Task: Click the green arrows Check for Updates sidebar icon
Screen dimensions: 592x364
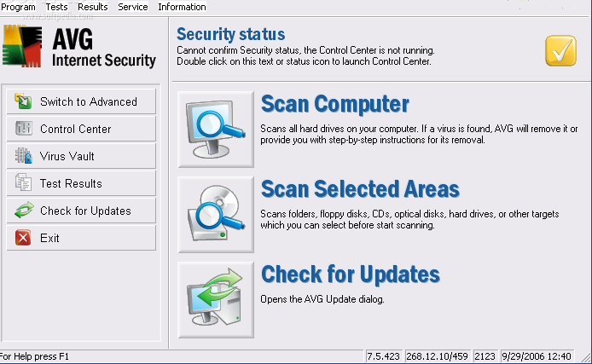Action: 24,210
